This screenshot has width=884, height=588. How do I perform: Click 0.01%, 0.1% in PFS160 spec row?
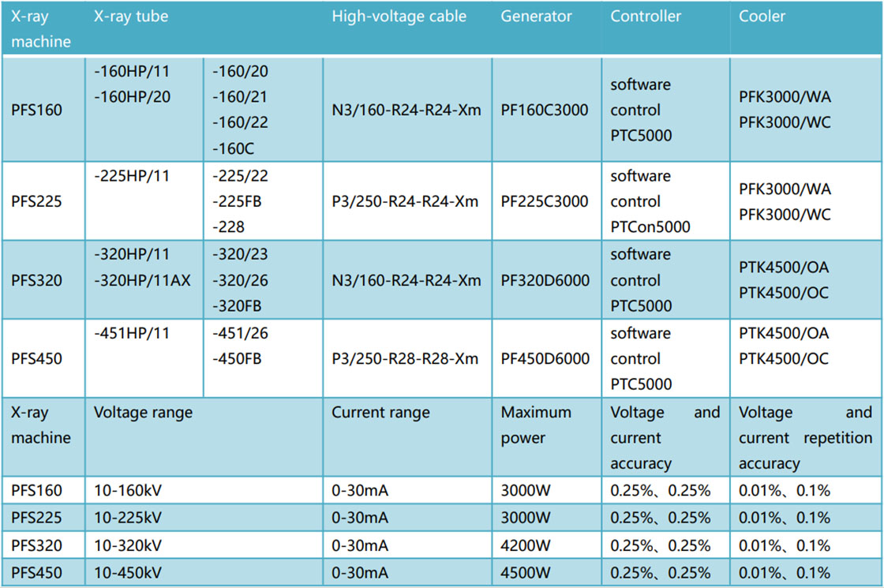coord(785,490)
